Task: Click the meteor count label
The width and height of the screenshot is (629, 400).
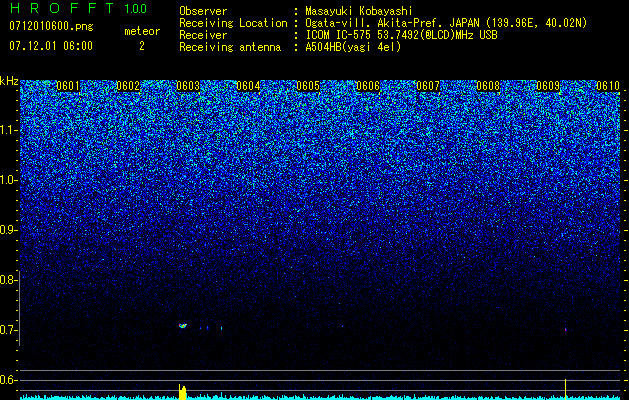Action: 142,31
